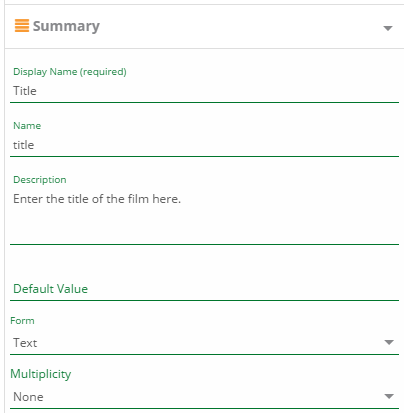Click the Summary heading text
The width and height of the screenshot is (404, 413).
pos(66,26)
